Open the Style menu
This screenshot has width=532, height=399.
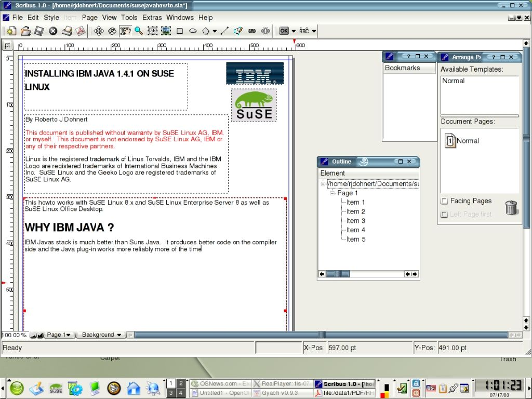click(51, 17)
